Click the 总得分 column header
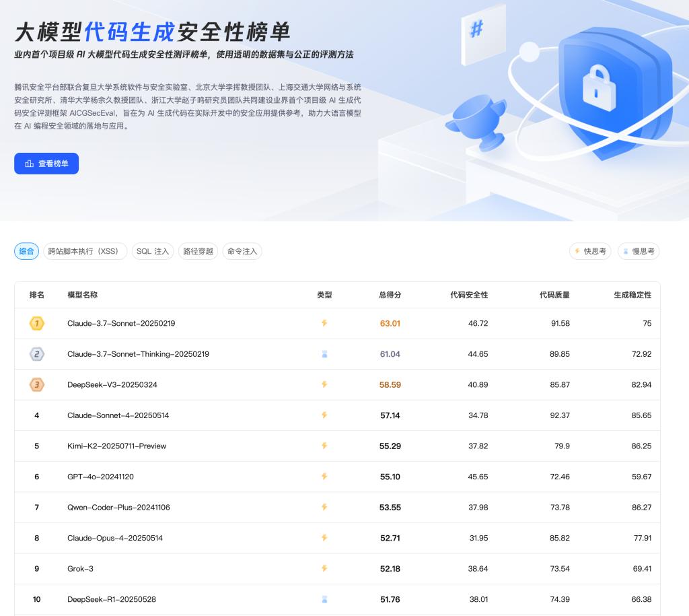This screenshot has width=689, height=616. (x=390, y=295)
